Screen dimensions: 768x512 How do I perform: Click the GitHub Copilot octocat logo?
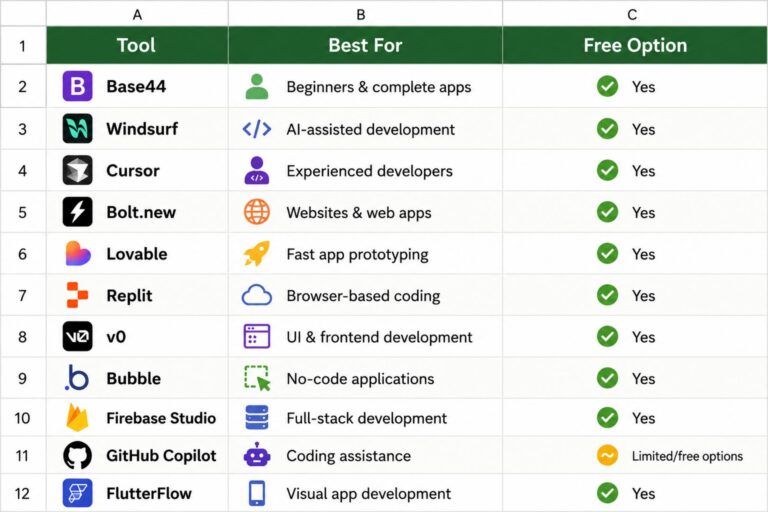click(77, 455)
